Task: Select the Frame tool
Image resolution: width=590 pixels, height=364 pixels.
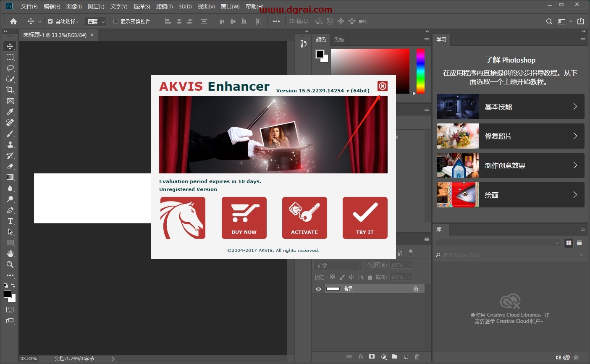Action: coord(10,101)
